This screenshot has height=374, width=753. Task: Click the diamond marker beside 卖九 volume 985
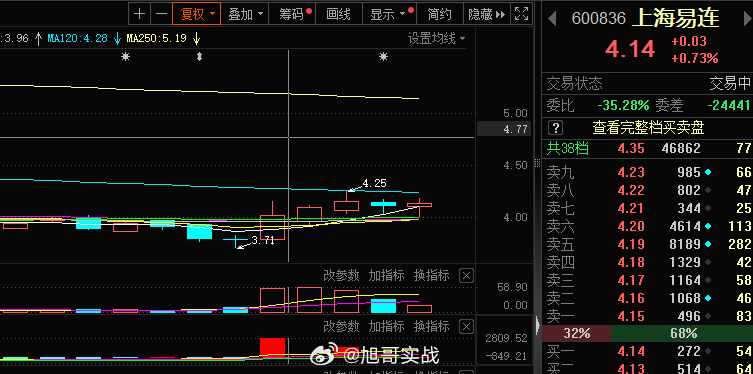click(x=708, y=172)
